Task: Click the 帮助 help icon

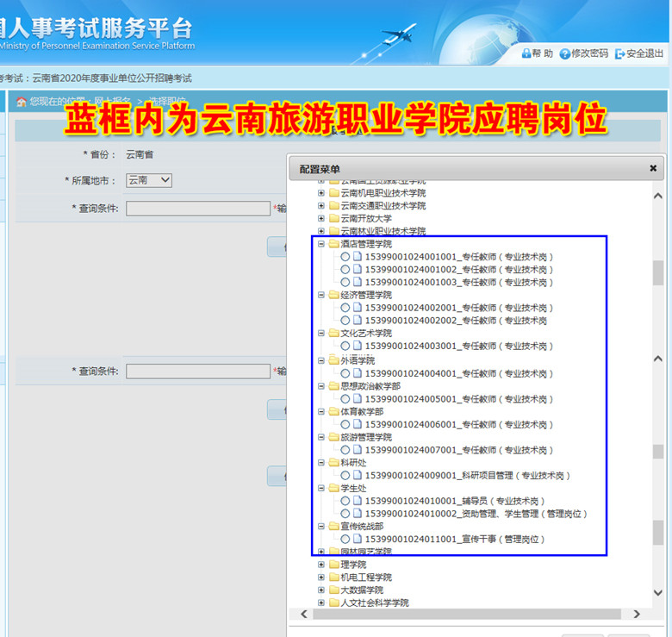Action: (526, 53)
